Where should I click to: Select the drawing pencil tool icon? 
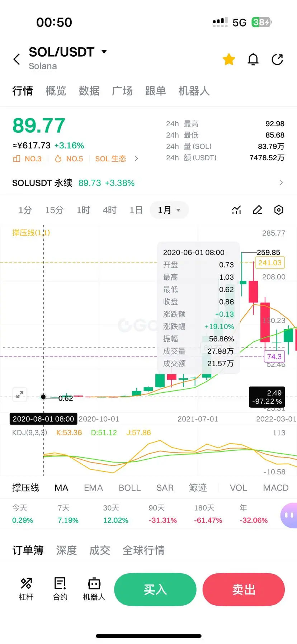tap(258, 210)
